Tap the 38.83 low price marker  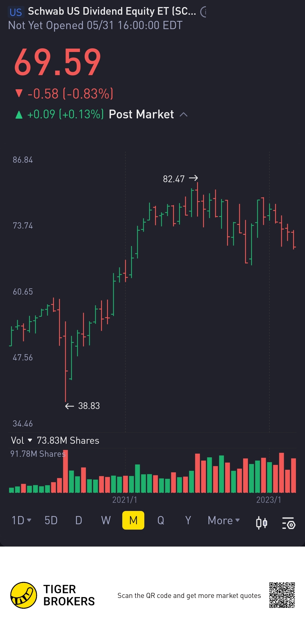tap(89, 406)
